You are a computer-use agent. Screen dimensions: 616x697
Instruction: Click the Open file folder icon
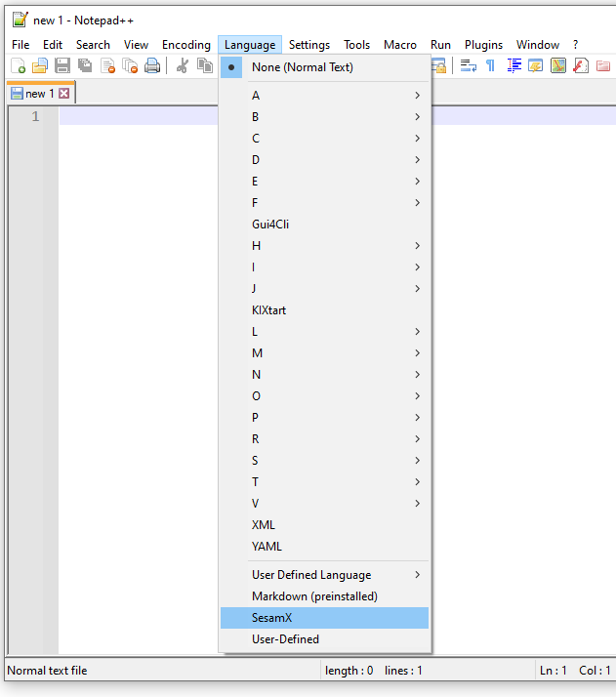coord(40,65)
